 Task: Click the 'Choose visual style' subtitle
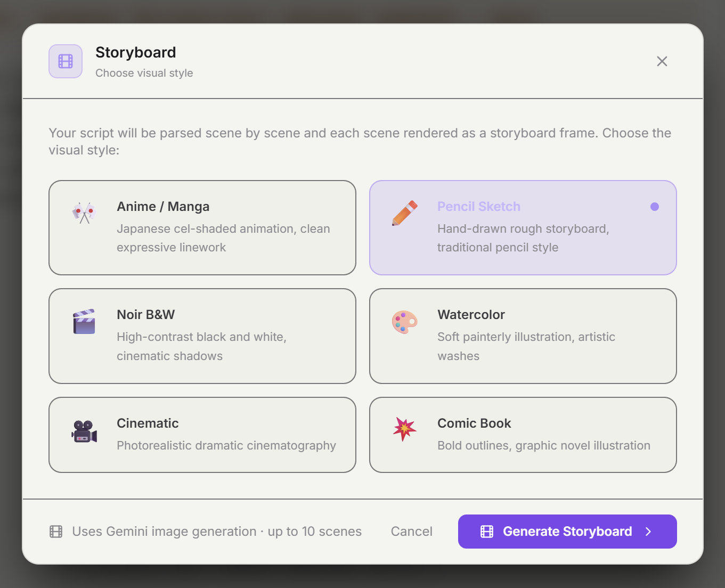click(x=144, y=73)
